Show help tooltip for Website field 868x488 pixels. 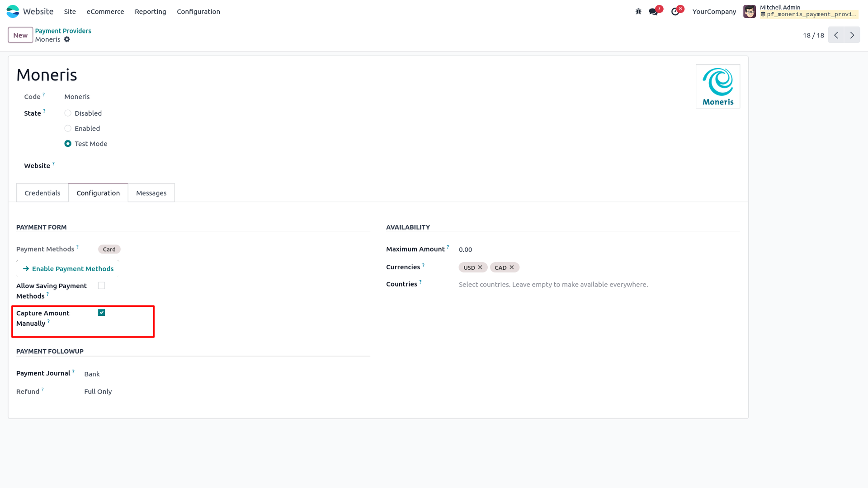53,164
